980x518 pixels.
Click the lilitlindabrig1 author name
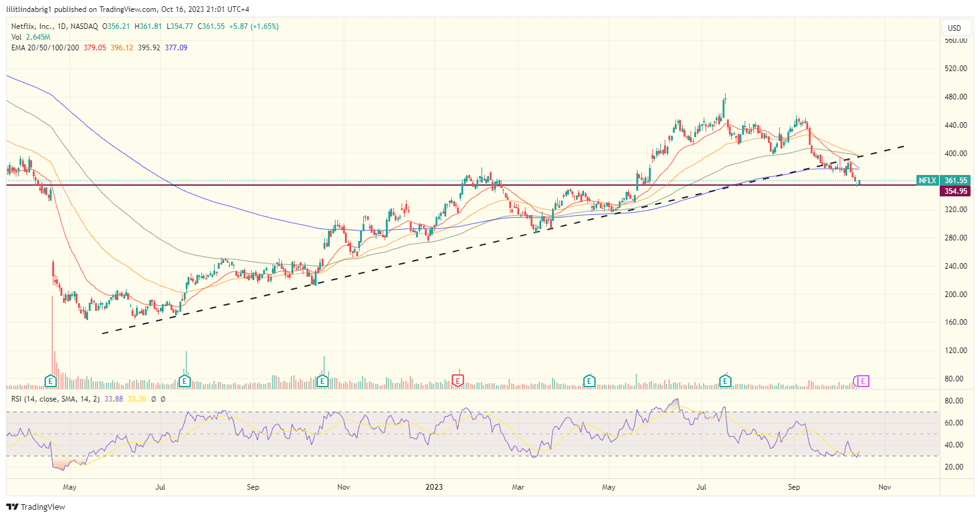28,9
